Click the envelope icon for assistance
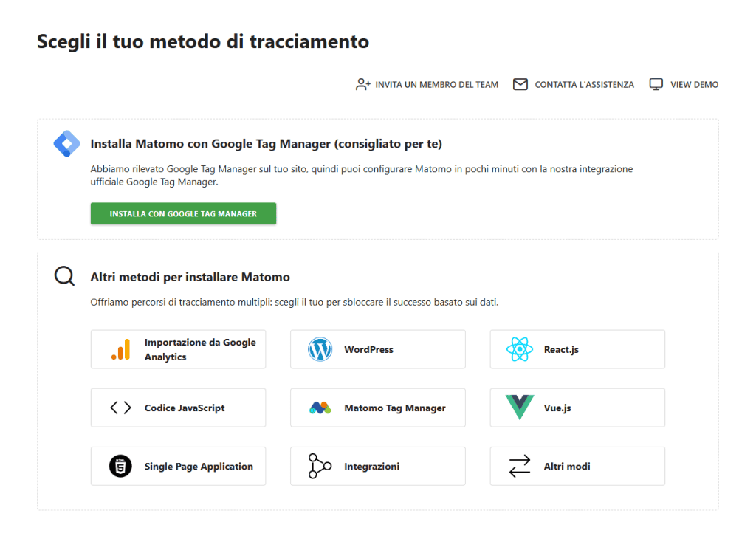 [520, 84]
